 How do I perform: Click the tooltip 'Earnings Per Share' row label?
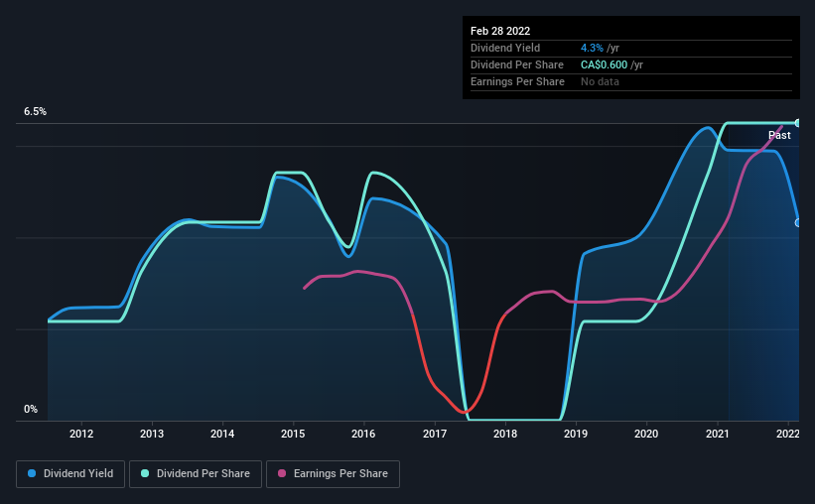tap(517, 81)
